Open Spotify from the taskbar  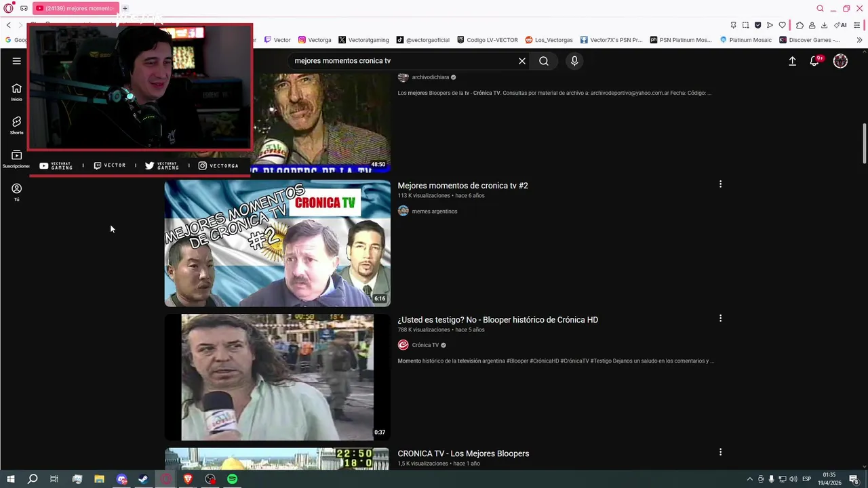click(232, 479)
